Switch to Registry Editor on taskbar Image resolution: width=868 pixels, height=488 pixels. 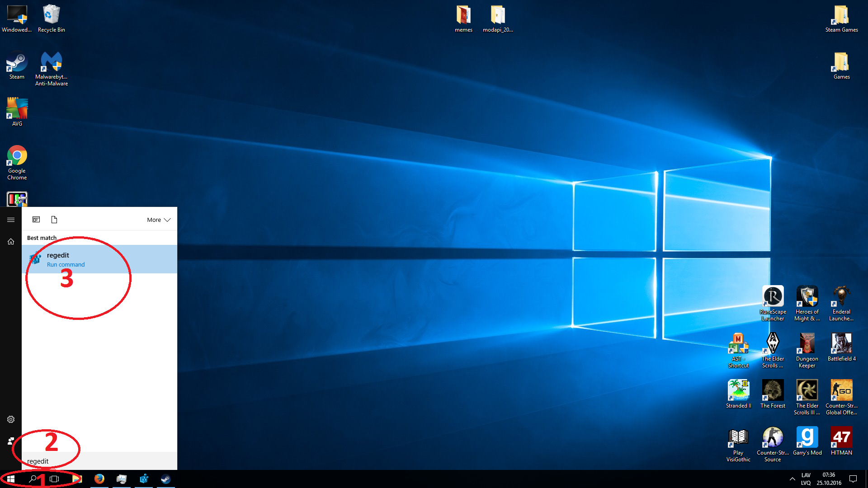[144, 479]
